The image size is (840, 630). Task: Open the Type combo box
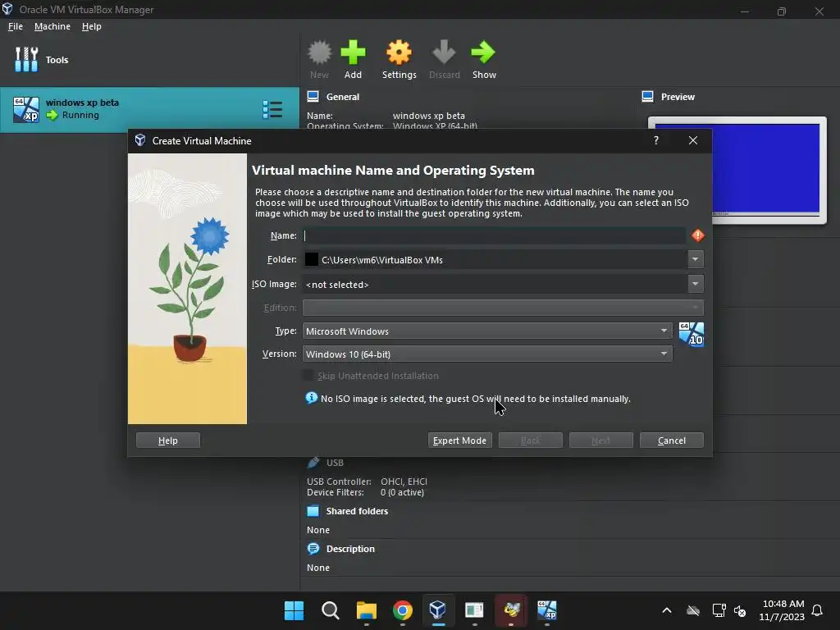point(487,331)
